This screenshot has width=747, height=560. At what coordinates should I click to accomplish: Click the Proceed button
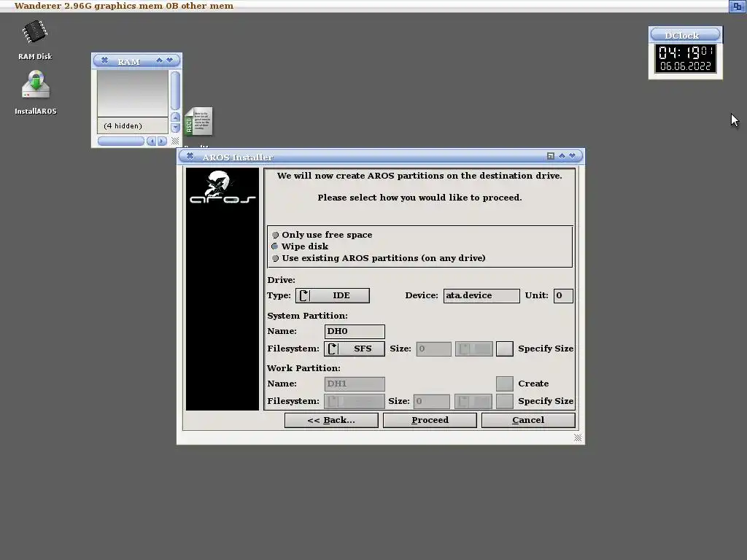coord(430,421)
